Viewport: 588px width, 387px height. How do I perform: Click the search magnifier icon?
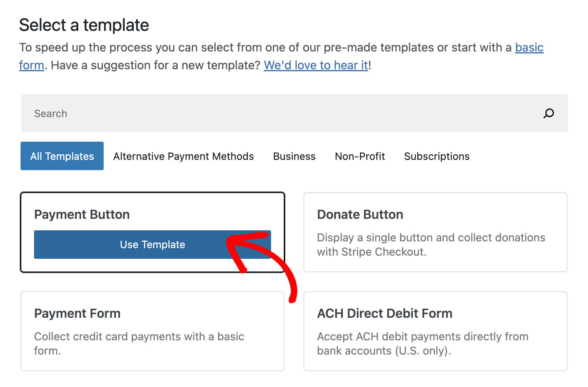[548, 114]
